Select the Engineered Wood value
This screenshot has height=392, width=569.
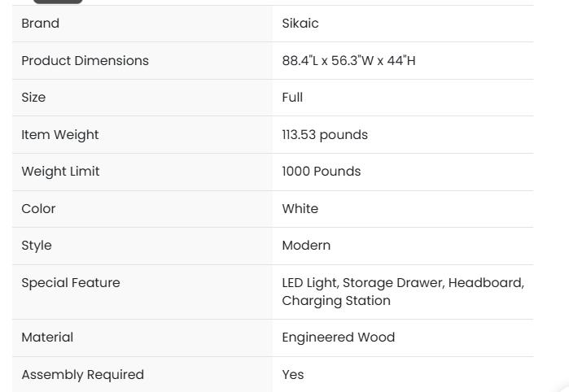tap(338, 338)
